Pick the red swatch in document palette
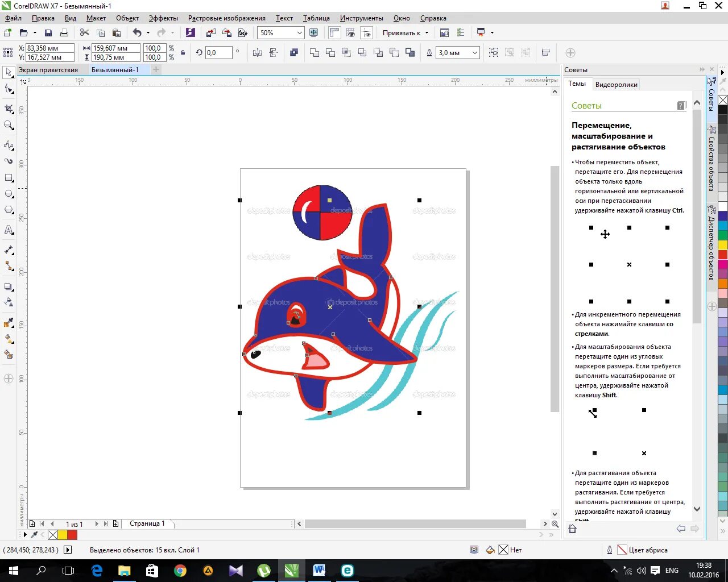Viewport: 728px width, 582px height. (72, 535)
